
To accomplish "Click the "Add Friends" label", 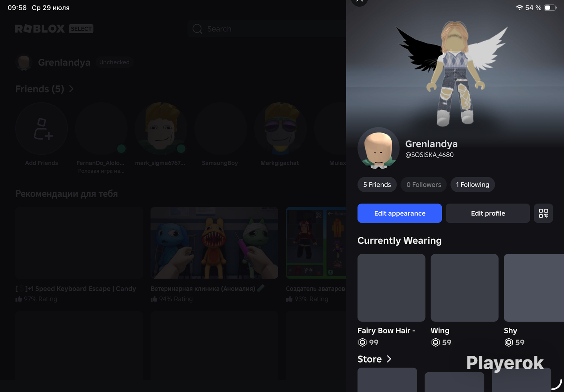I will click(42, 163).
